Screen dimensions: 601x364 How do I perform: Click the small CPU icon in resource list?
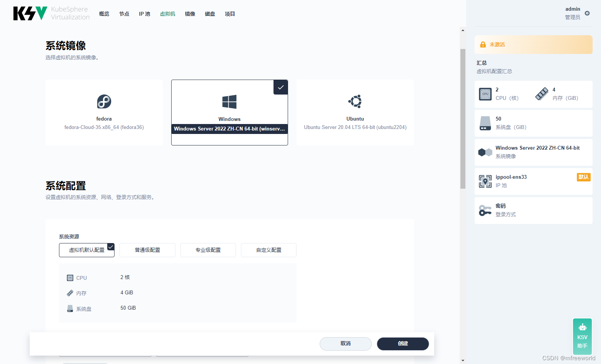pyautogui.click(x=70, y=278)
